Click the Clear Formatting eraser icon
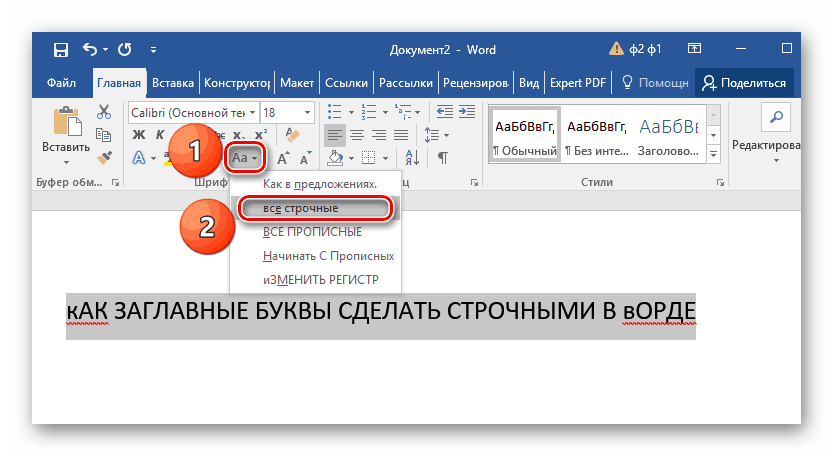This screenshot has height=456, width=833. (x=293, y=135)
